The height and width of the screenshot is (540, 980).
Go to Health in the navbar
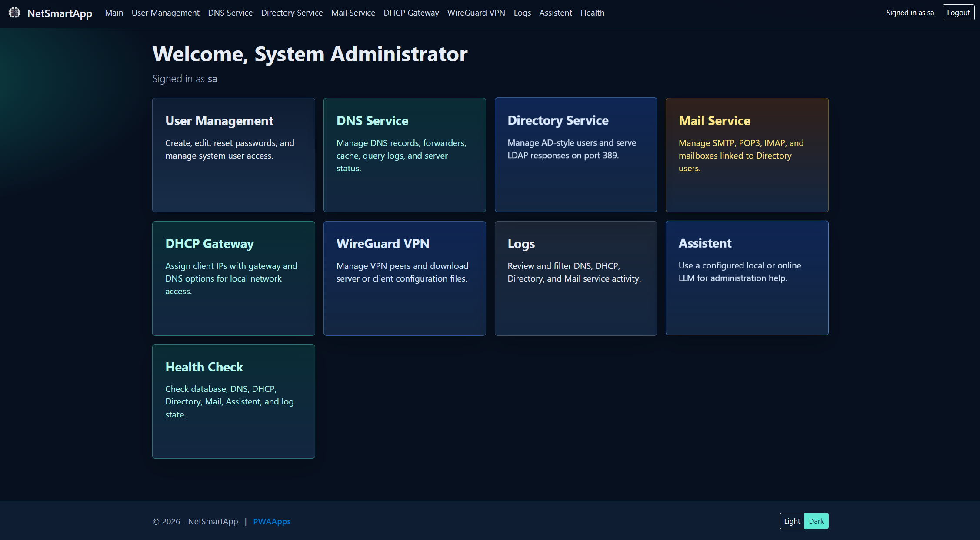593,13
